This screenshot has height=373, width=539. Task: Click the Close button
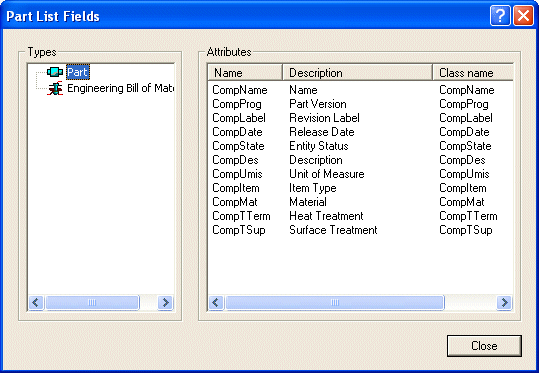click(x=484, y=346)
